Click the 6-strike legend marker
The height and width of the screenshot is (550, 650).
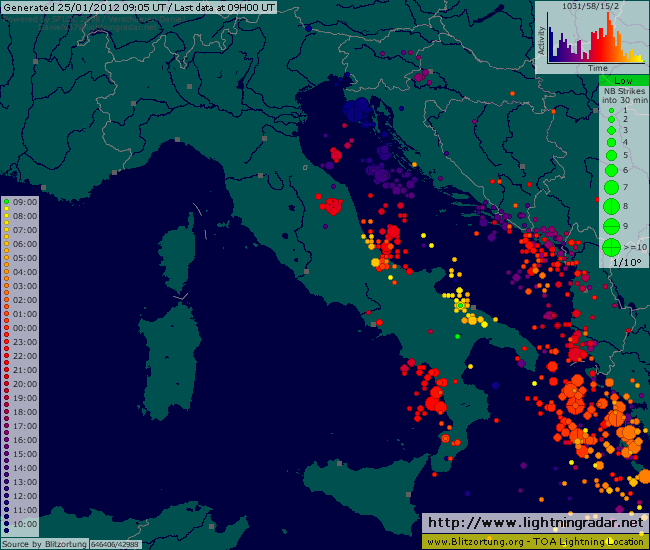pos(611,170)
